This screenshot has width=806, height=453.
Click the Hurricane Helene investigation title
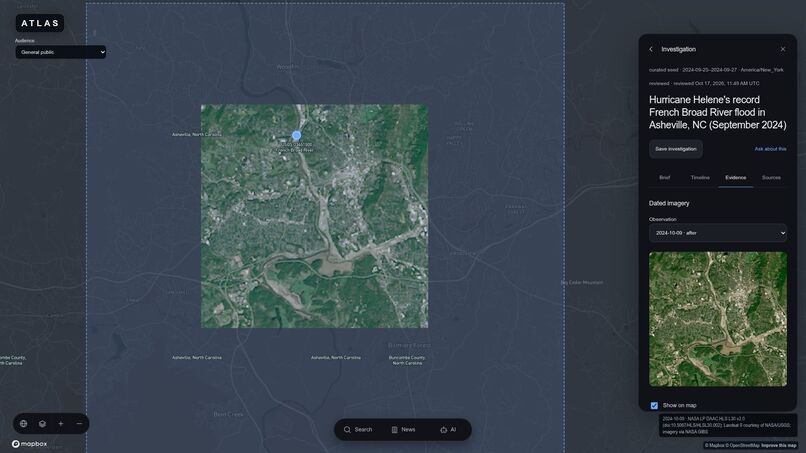(x=717, y=112)
